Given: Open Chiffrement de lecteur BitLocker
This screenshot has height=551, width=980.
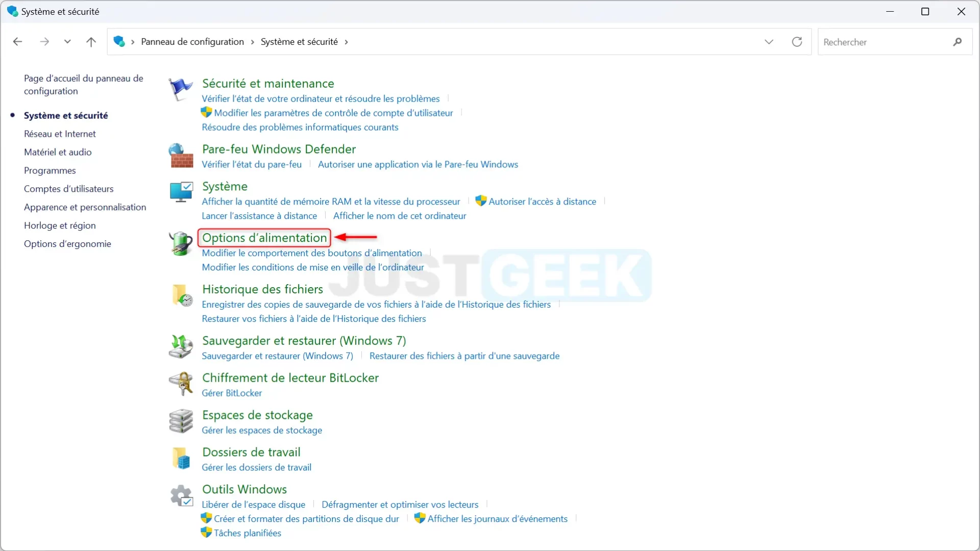Looking at the screenshot, I should [x=290, y=378].
